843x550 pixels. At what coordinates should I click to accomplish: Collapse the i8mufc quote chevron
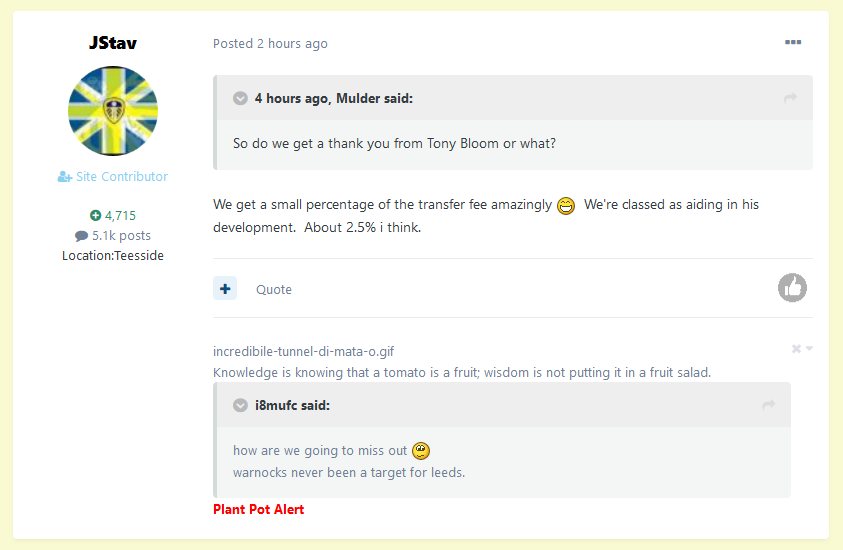coord(240,405)
